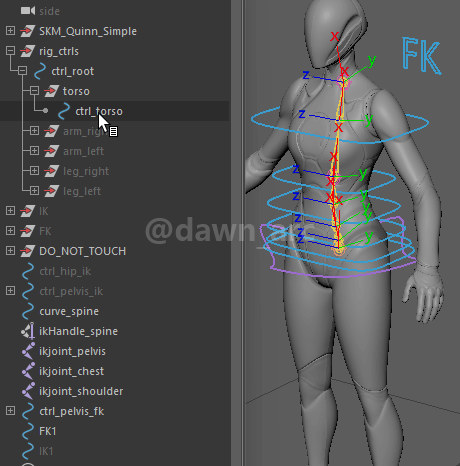Image resolution: width=460 pixels, height=466 pixels.
Task: Expand the DO_NOT_TOUCH group
Action: click(10, 251)
